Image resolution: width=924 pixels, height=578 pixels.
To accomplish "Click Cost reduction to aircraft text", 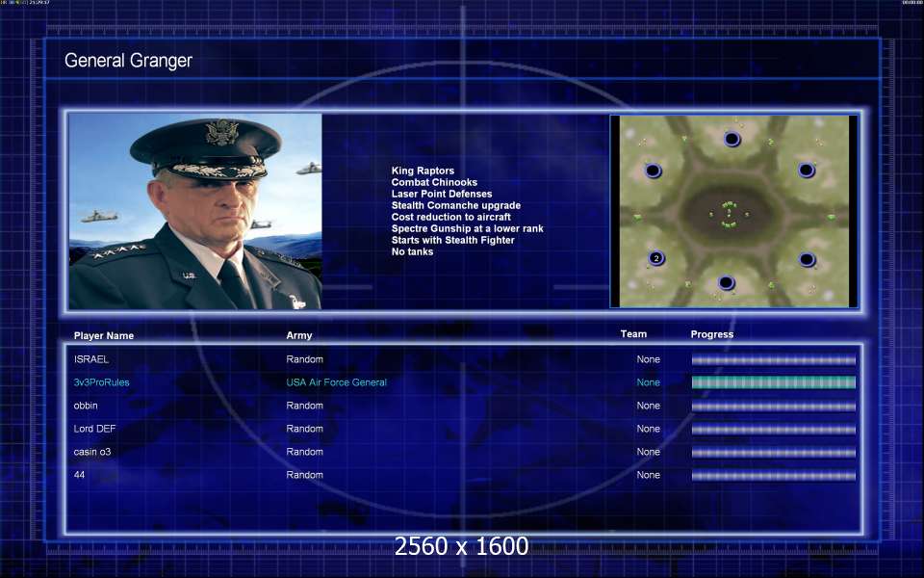I will click(450, 217).
